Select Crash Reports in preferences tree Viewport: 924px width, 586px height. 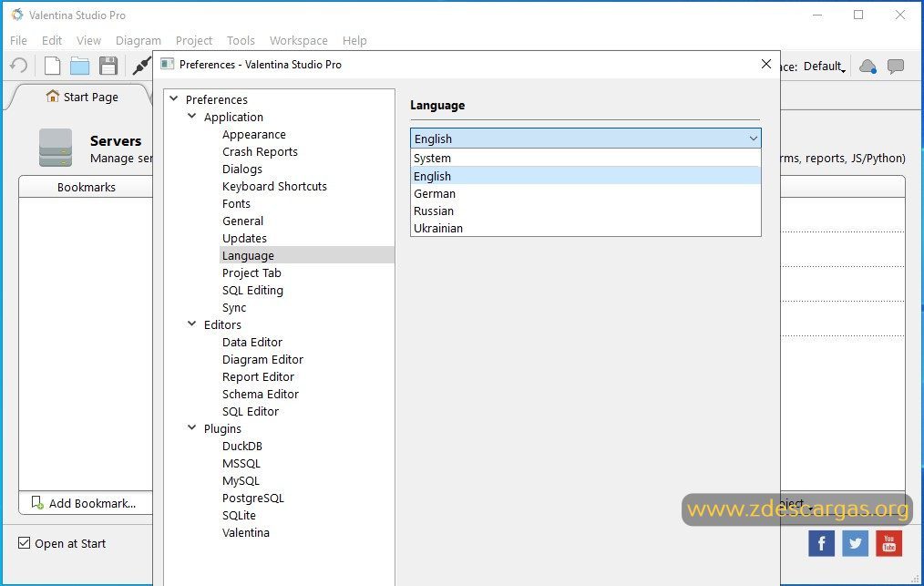pyautogui.click(x=260, y=151)
